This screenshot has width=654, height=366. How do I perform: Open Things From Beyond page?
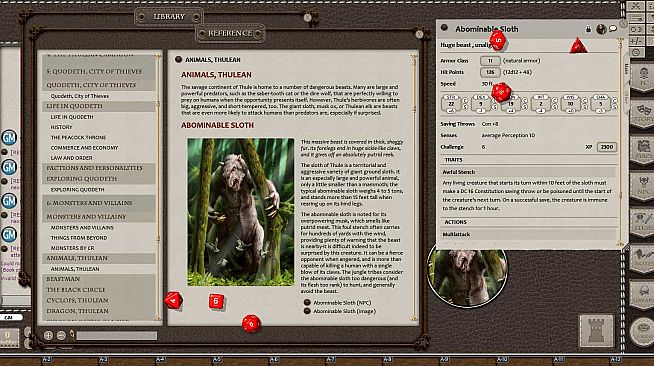[79, 238]
